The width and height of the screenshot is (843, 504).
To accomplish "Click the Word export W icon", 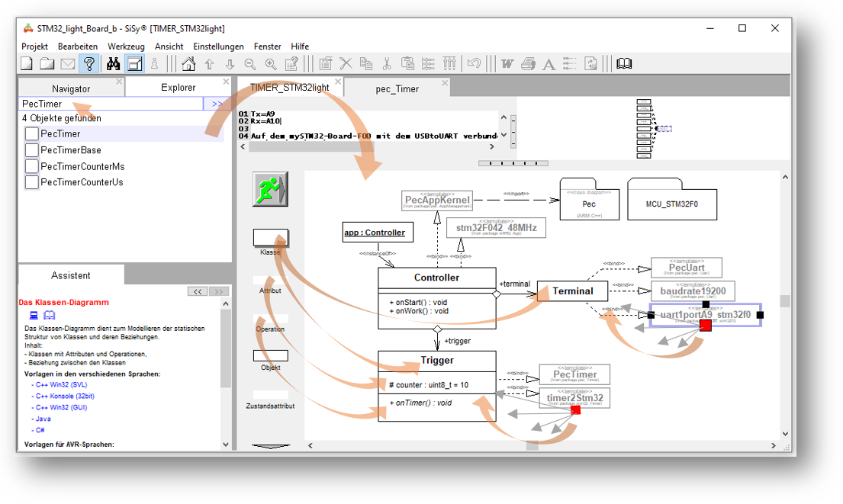I will (x=507, y=64).
